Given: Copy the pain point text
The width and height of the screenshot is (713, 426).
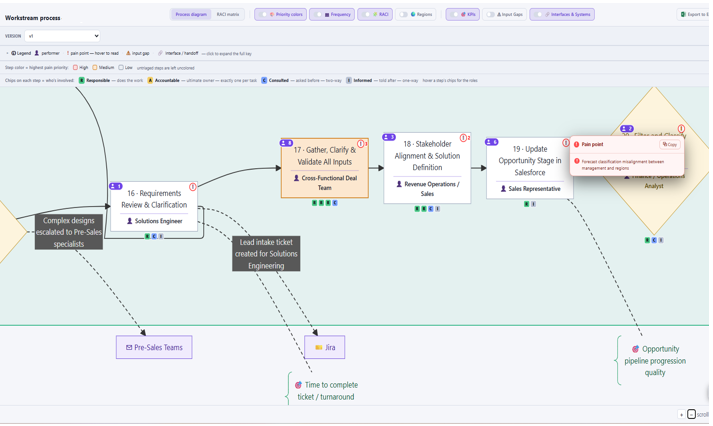Looking at the screenshot, I should 670,145.
